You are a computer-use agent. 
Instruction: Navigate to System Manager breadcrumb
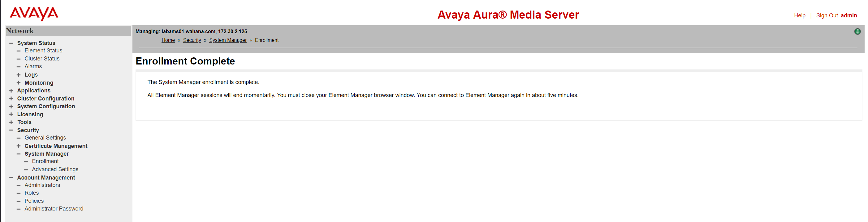[228, 40]
